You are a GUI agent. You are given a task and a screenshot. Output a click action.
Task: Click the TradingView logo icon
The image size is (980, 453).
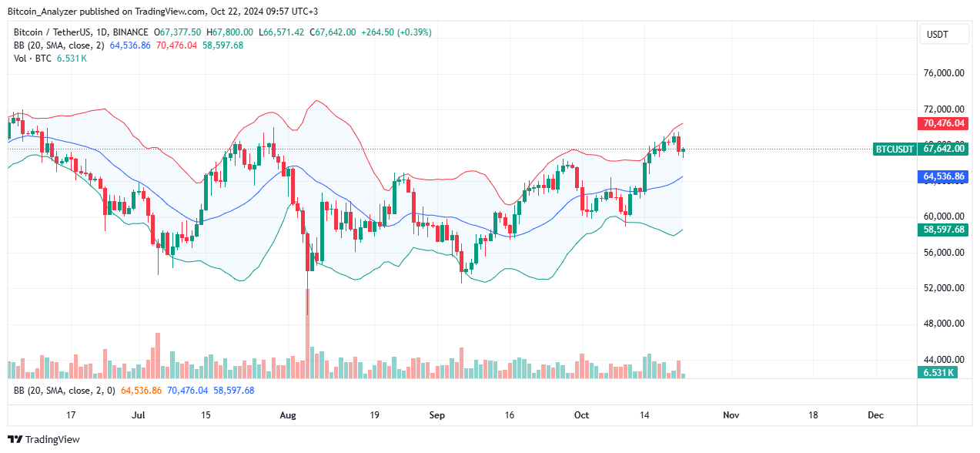point(15,440)
